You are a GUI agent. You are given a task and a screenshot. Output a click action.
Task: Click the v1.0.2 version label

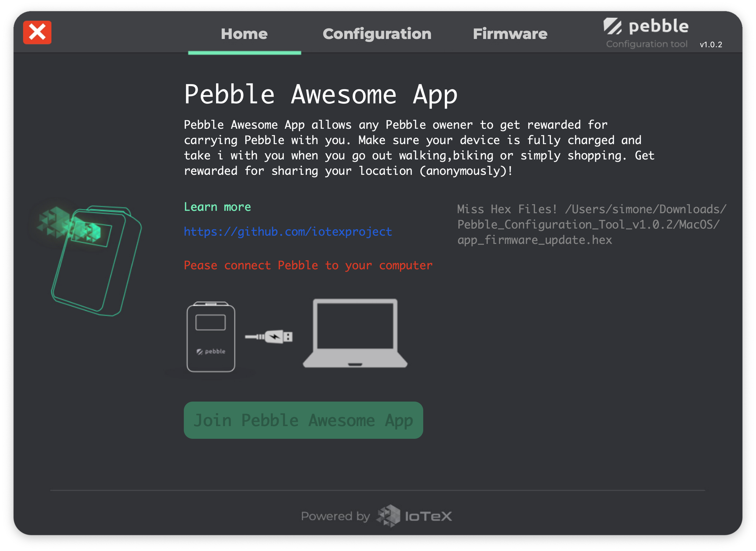[x=711, y=45]
